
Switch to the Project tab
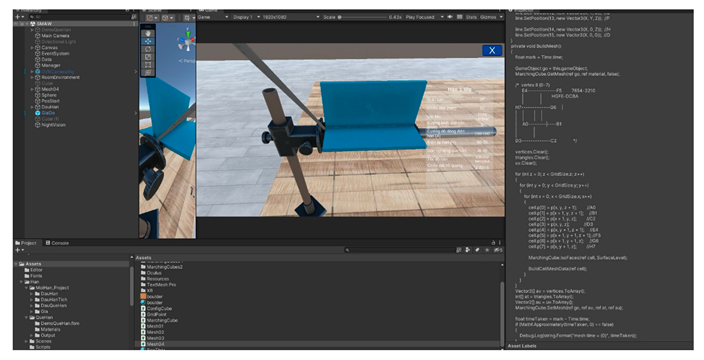point(26,243)
